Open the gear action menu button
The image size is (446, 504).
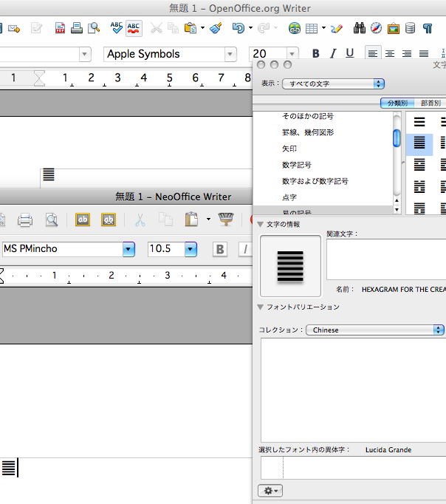(270, 491)
